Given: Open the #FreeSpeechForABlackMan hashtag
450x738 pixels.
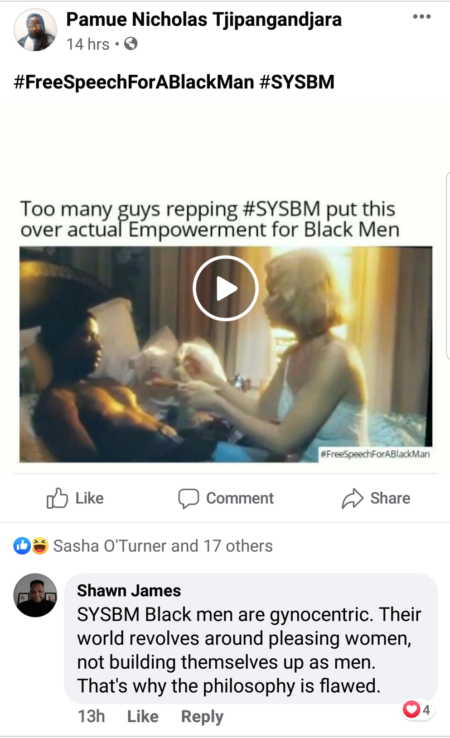Looking at the screenshot, I should click(x=134, y=82).
